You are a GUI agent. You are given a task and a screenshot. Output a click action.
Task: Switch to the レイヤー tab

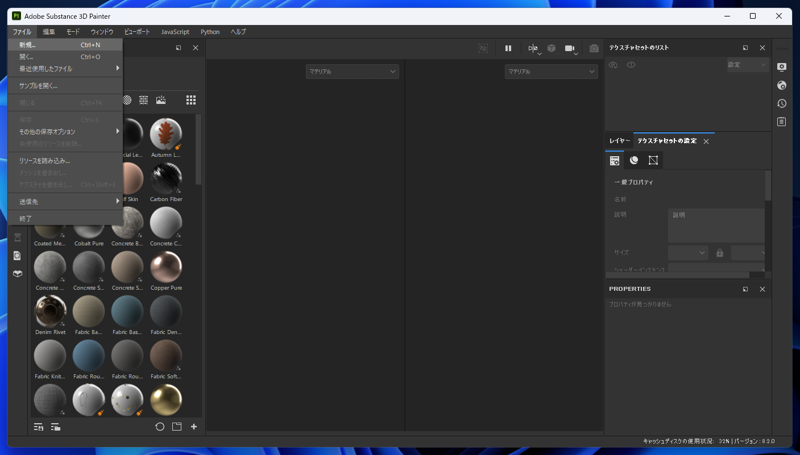[x=619, y=141]
